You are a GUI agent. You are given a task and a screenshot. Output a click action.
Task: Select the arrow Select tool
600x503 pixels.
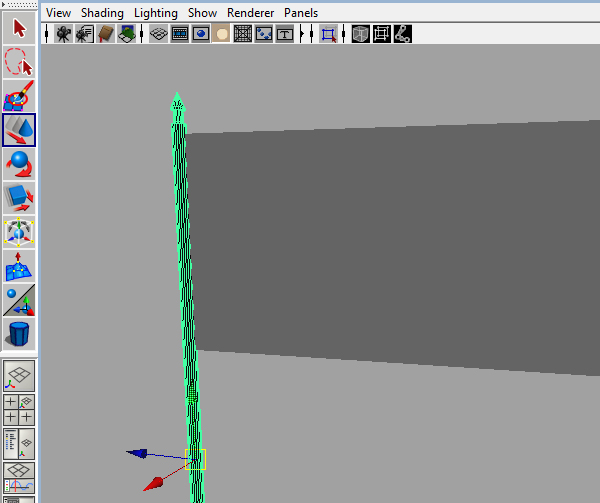(x=19, y=28)
